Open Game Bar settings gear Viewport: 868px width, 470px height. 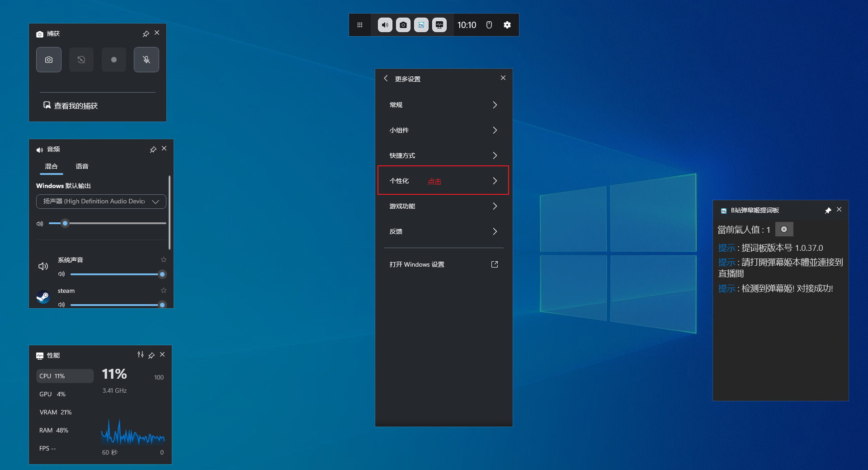pos(507,25)
